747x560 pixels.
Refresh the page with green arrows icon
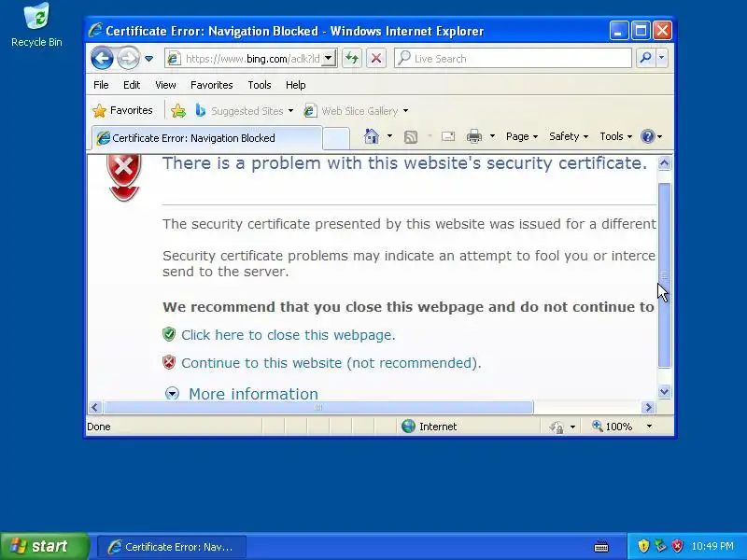pos(352,58)
